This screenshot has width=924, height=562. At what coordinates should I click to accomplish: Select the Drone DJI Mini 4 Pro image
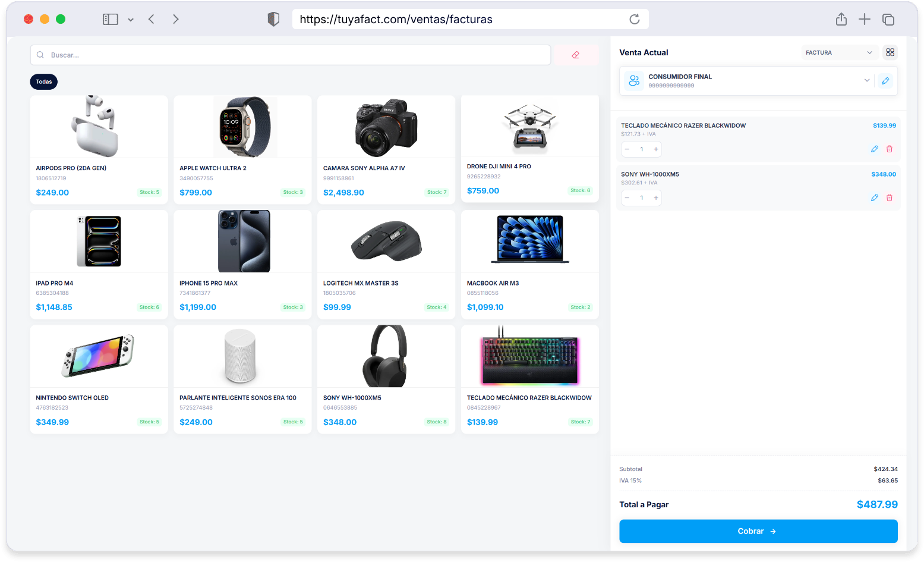530,125
